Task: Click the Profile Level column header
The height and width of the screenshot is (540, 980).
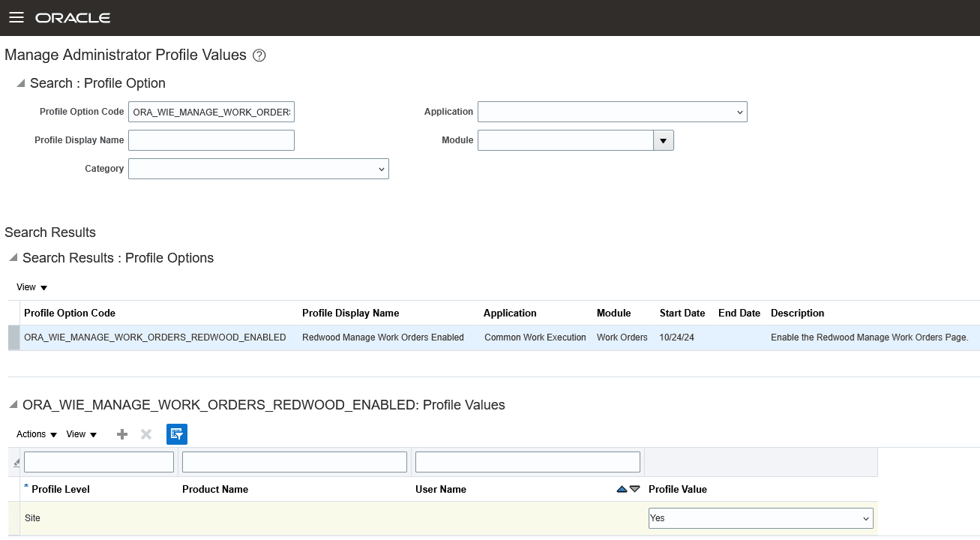Action: tap(61, 489)
